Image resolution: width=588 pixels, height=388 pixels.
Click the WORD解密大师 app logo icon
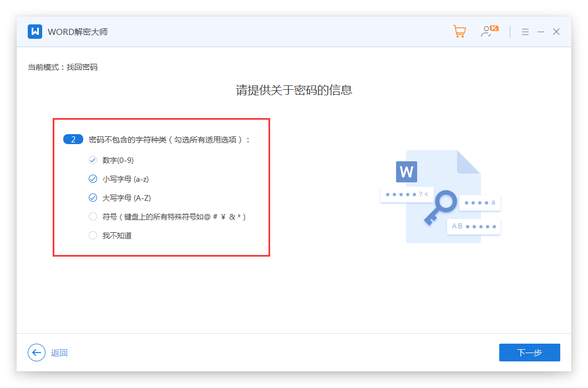[35, 32]
